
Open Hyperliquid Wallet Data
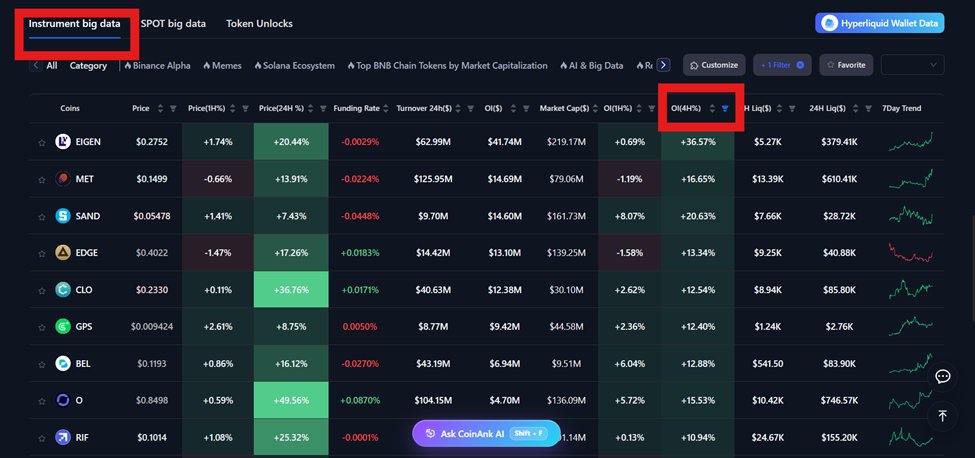[879, 24]
